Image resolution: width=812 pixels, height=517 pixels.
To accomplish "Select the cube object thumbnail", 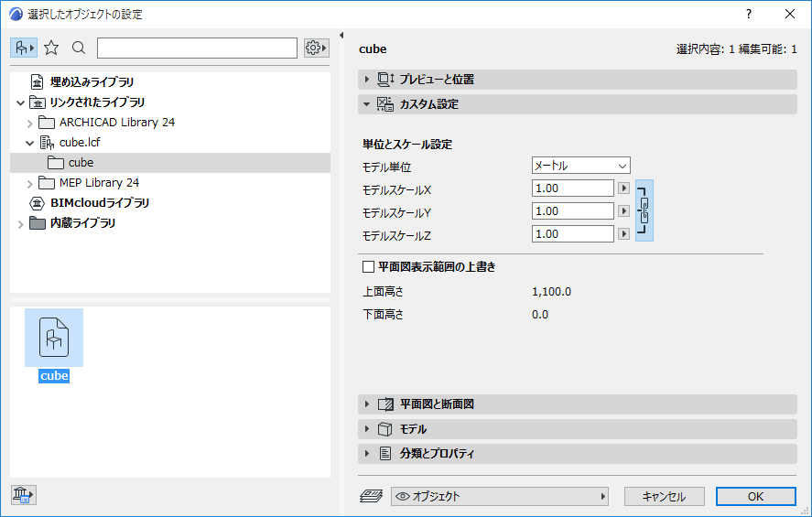I will 54,339.
